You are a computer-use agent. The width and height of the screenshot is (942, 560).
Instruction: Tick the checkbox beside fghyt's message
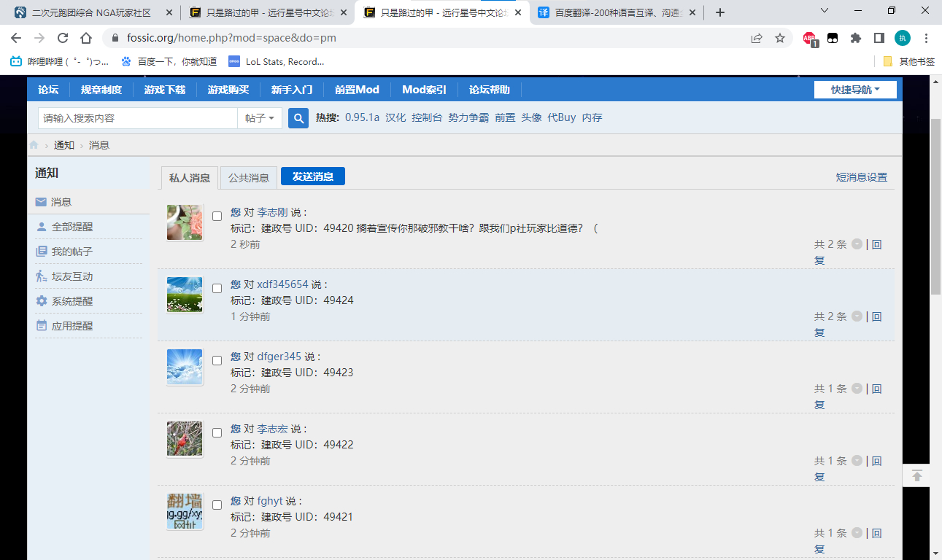[x=216, y=504]
